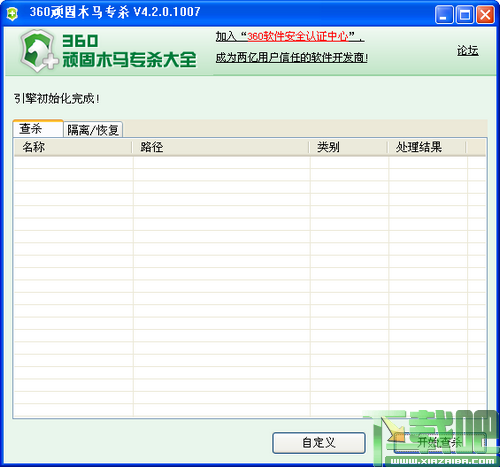Open the 隔离/恢复 tab
500x467 pixels.
[93, 130]
